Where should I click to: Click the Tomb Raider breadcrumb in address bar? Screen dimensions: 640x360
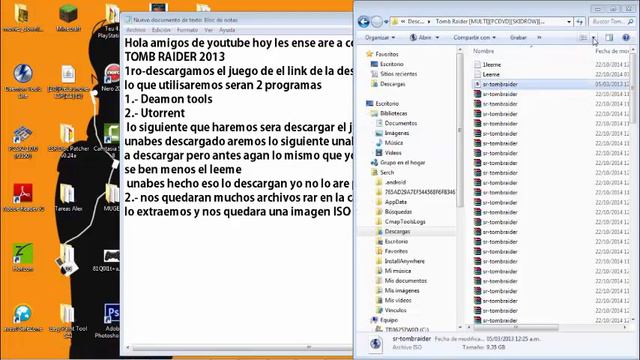[x=490, y=21]
